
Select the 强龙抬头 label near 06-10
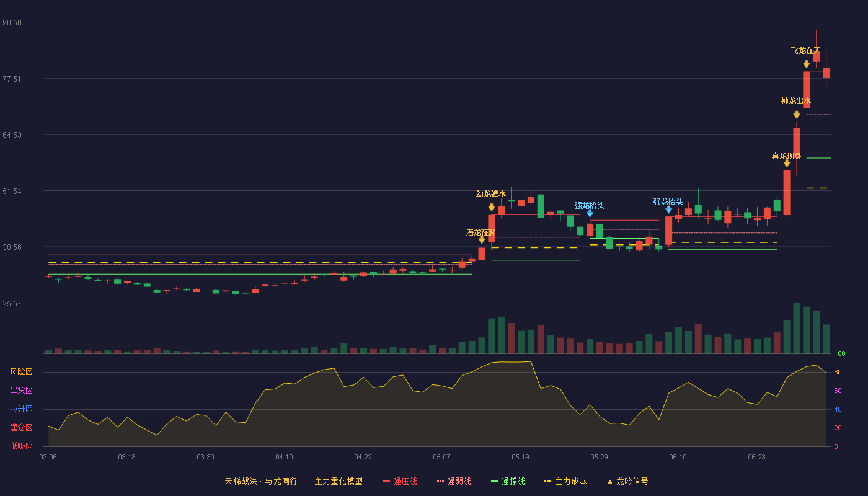pos(668,201)
